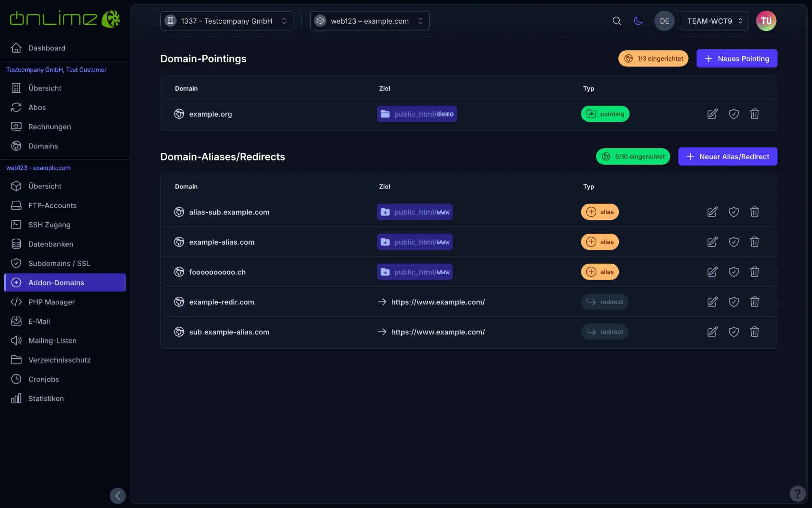Open E-Mail section
Image resolution: width=812 pixels, height=508 pixels.
tap(65, 321)
